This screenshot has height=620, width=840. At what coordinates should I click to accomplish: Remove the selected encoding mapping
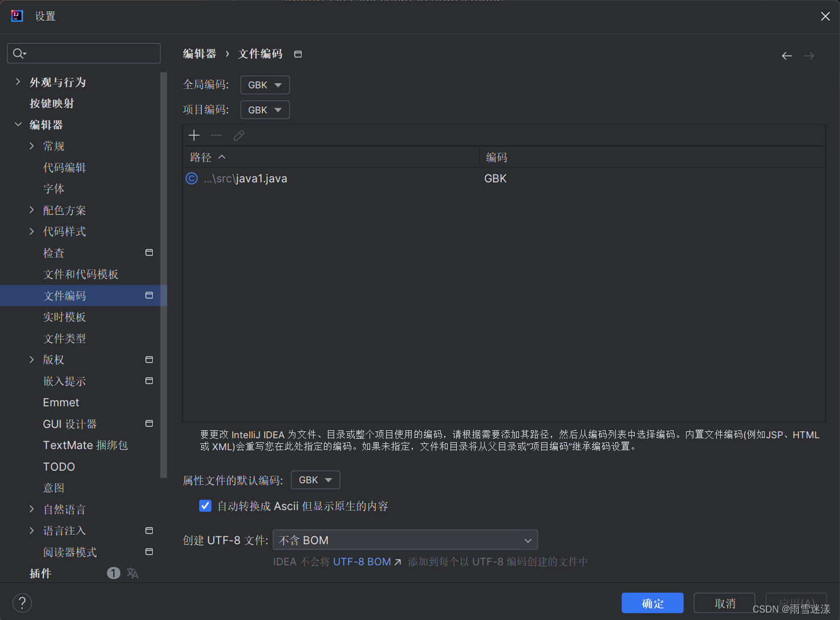pos(216,135)
